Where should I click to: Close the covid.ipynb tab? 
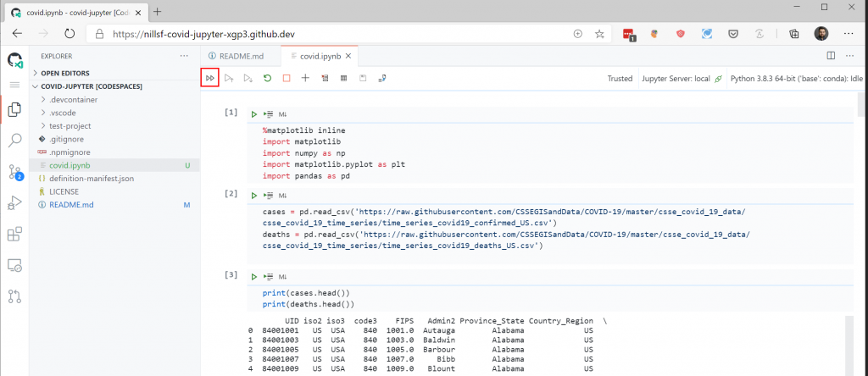click(348, 56)
